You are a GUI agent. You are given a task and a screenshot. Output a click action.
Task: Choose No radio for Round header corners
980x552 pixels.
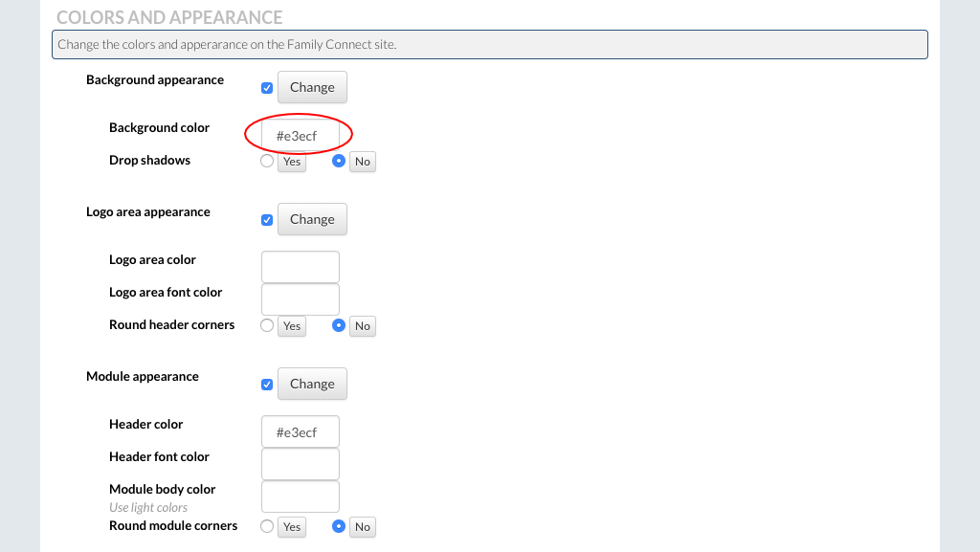coord(339,325)
